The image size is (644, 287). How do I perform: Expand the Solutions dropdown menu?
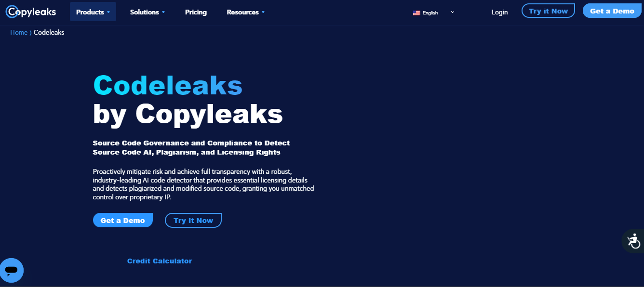(147, 12)
